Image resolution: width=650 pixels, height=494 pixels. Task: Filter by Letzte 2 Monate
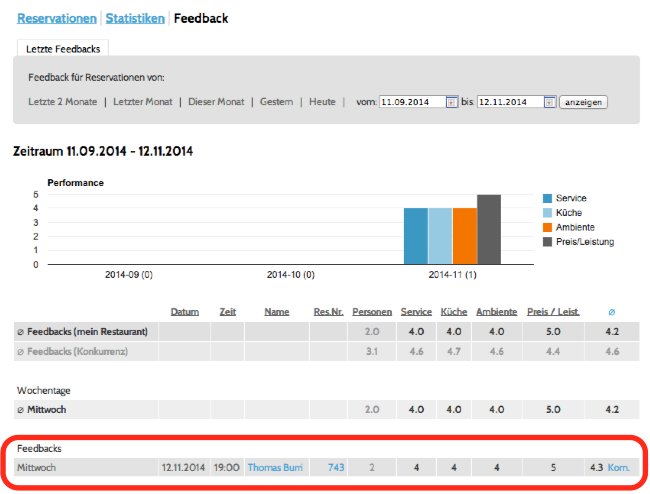pos(63,102)
